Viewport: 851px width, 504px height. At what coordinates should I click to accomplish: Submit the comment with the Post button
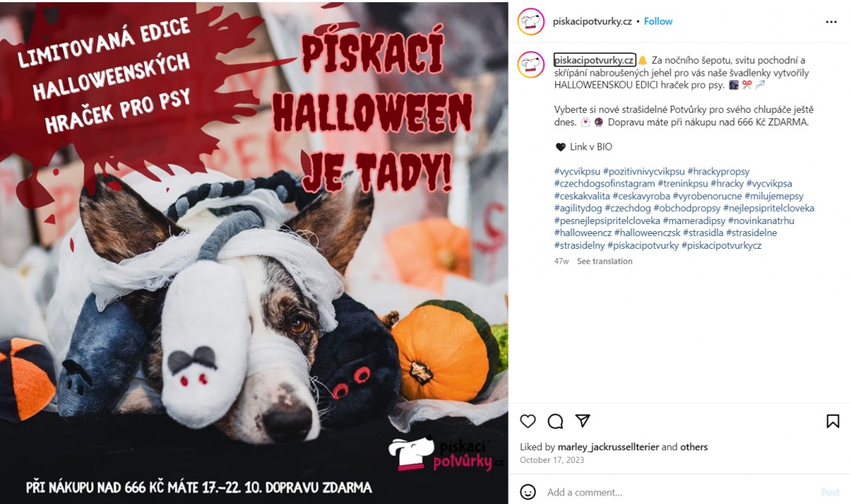click(830, 492)
